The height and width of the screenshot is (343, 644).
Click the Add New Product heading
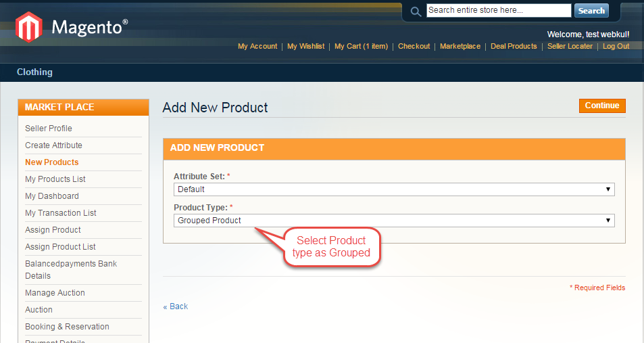[x=215, y=108]
